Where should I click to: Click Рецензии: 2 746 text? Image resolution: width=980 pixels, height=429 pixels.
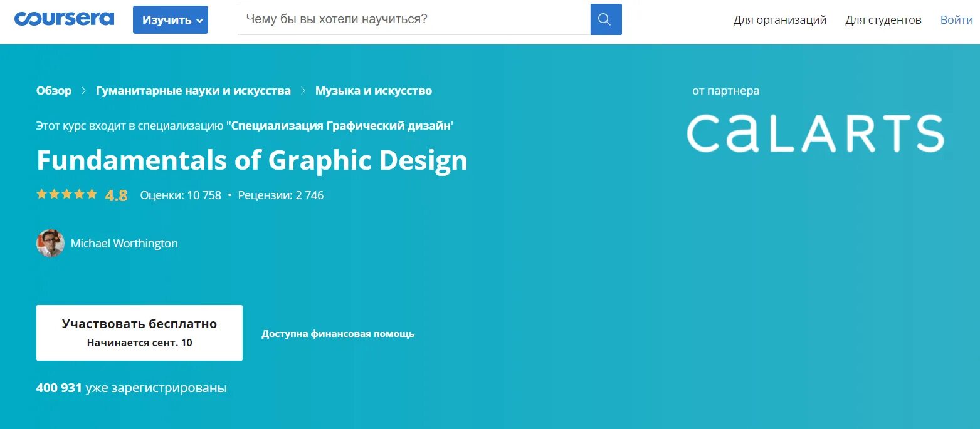click(280, 195)
